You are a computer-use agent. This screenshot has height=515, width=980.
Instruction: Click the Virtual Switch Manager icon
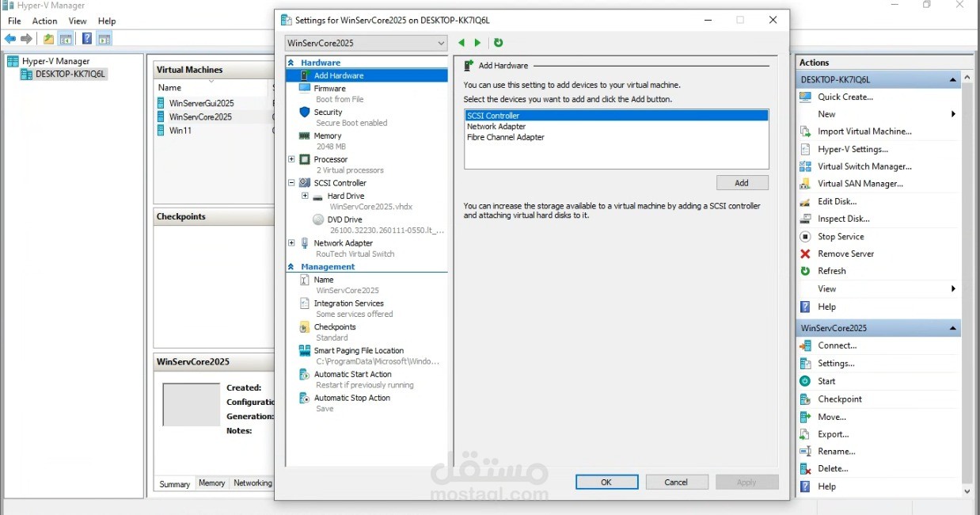click(x=805, y=166)
